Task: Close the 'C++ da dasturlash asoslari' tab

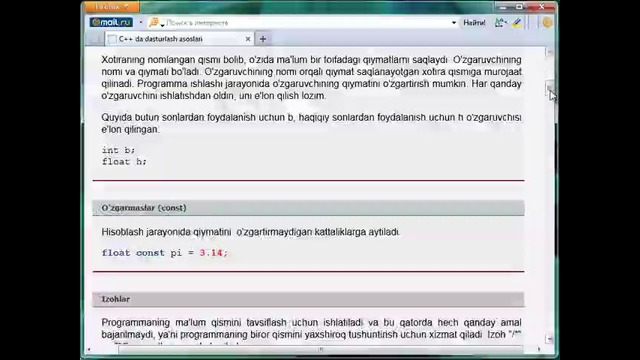Action: (x=248, y=39)
